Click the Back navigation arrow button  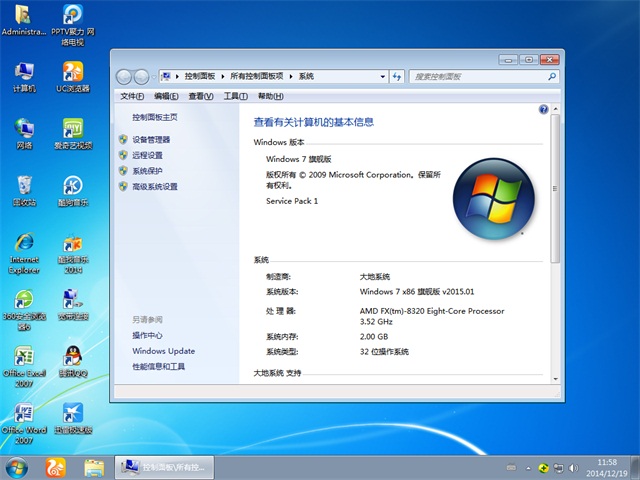[124, 76]
